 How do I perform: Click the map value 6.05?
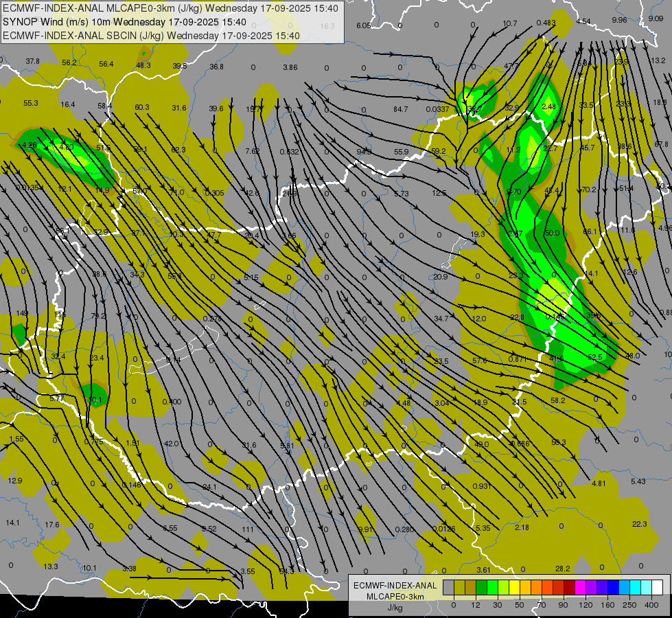coord(363,25)
